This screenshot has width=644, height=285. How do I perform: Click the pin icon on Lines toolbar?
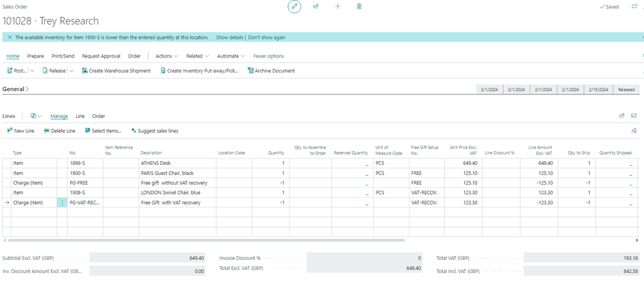pos(633,131)
